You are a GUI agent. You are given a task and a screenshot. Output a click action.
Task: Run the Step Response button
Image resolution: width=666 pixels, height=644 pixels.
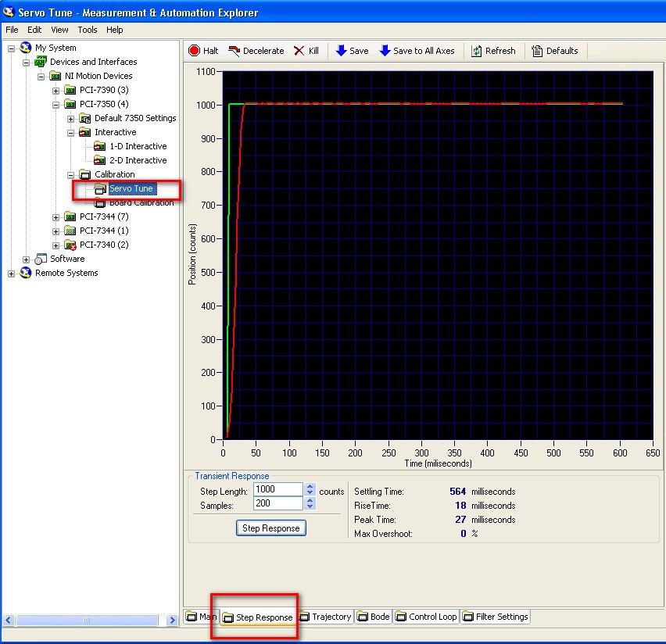(x=271, y=528)
